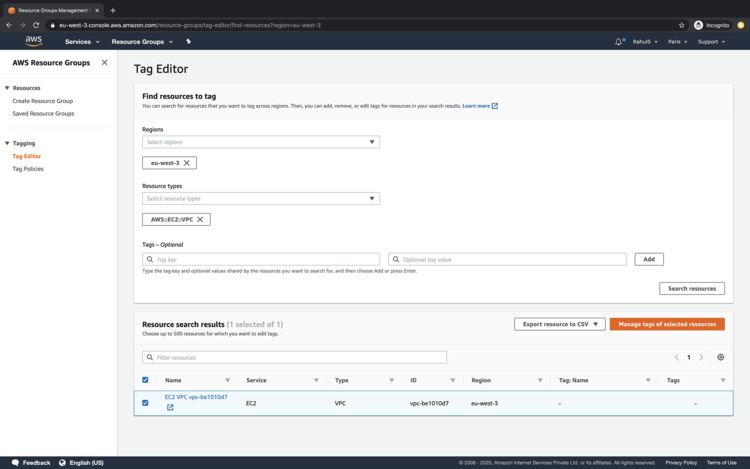Viewport: 750px width, 469px height.
Task: Click Manage tags of selected resources
Action: pos(667,324)
